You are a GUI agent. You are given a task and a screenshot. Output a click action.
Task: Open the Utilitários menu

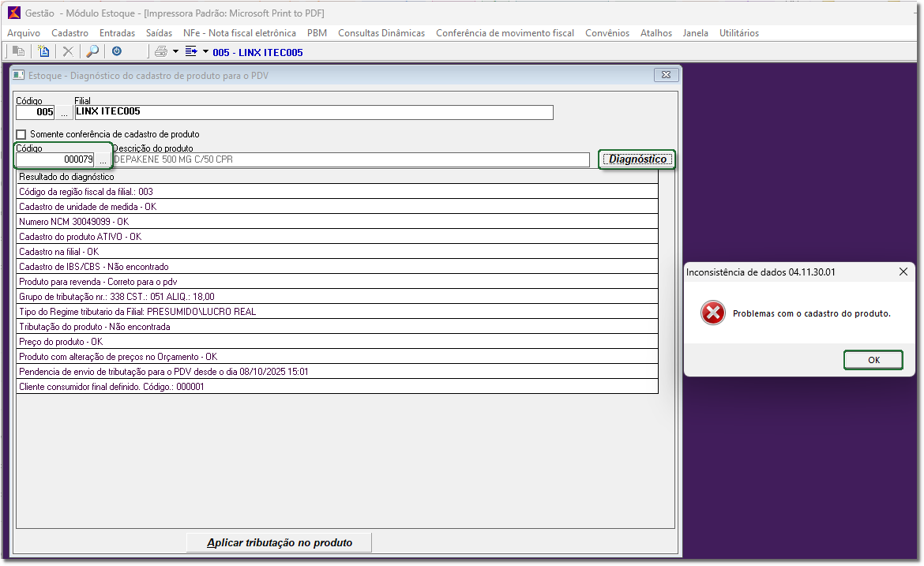739,33
